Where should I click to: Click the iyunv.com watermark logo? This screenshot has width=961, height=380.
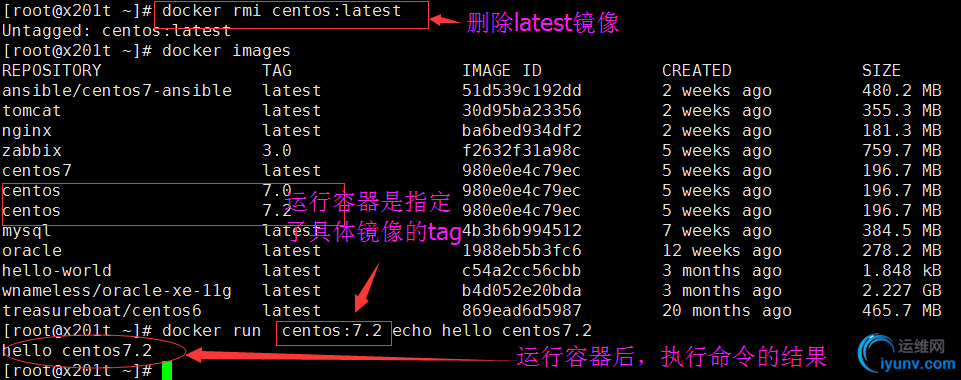tap(906, 355)
